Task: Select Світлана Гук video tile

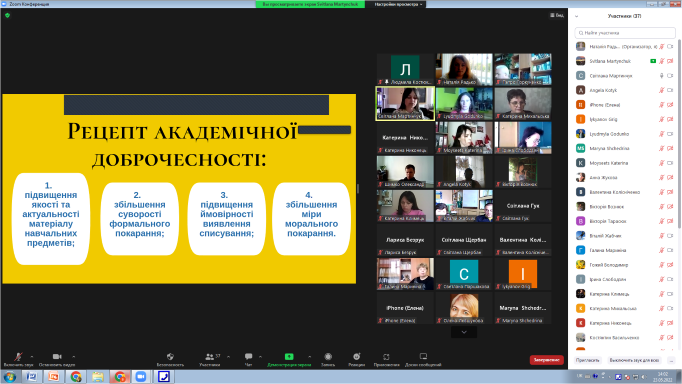Action: click(x=523, y=206)
